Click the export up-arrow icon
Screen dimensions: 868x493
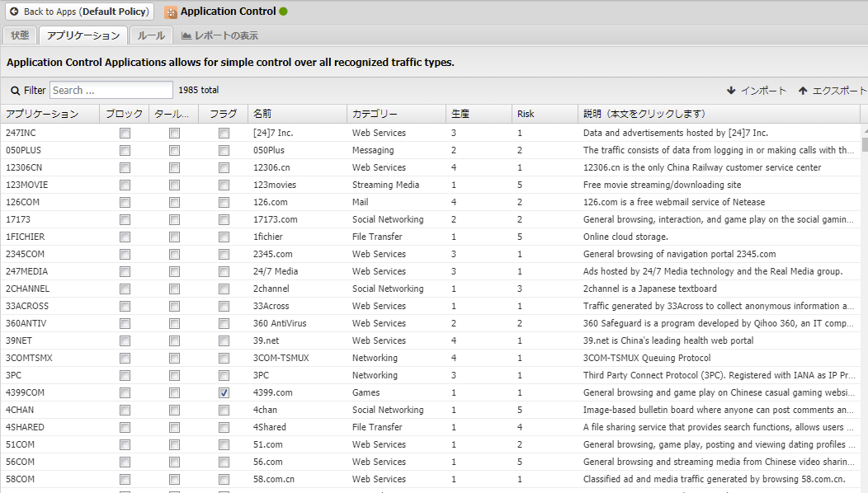pyautogui.click(x=802, y=91)
